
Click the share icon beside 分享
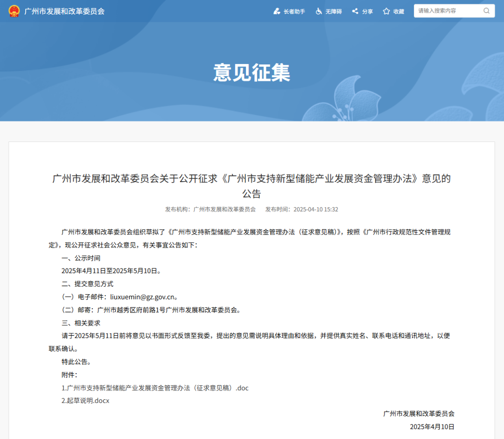pyautogui.click(x=355, y=11)
